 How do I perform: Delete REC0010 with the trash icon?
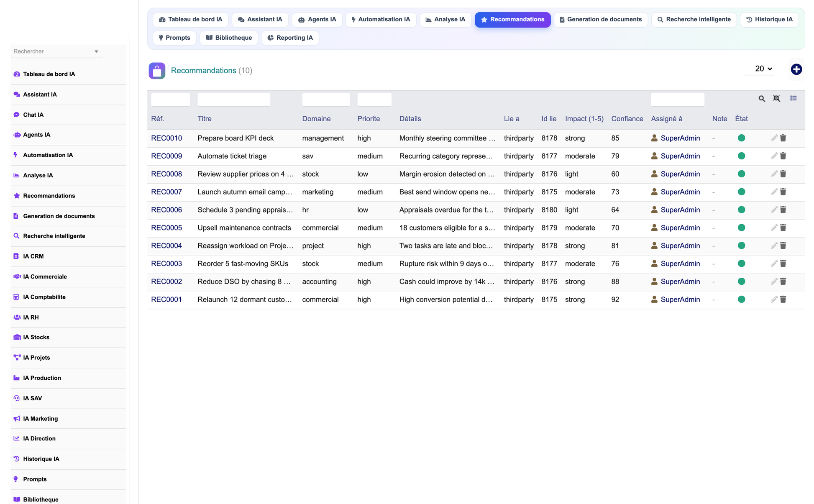pos(783,138)
